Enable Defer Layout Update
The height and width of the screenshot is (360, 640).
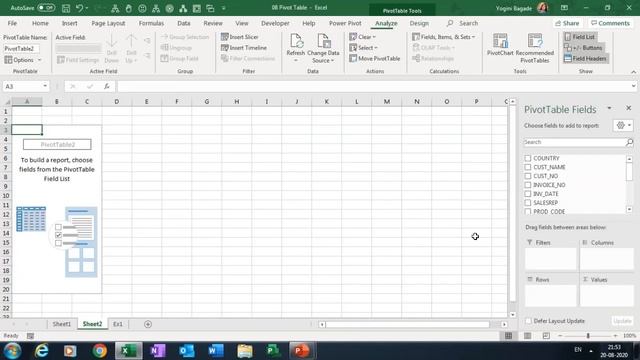[528, 321]
